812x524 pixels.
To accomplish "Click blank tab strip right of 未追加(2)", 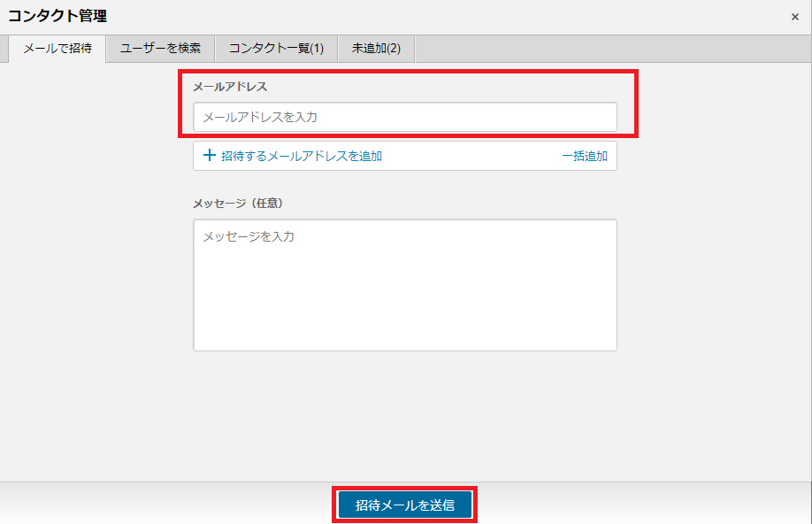I will click(x=610, y=49).
